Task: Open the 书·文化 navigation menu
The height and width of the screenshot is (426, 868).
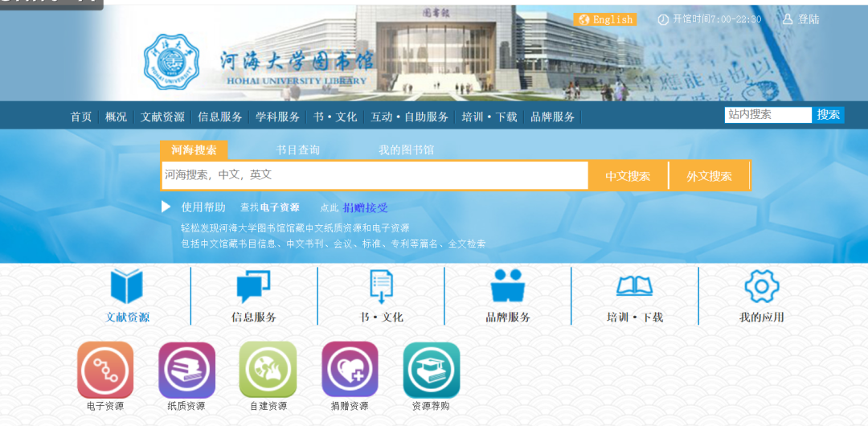Action: click(x=335, y=117)
